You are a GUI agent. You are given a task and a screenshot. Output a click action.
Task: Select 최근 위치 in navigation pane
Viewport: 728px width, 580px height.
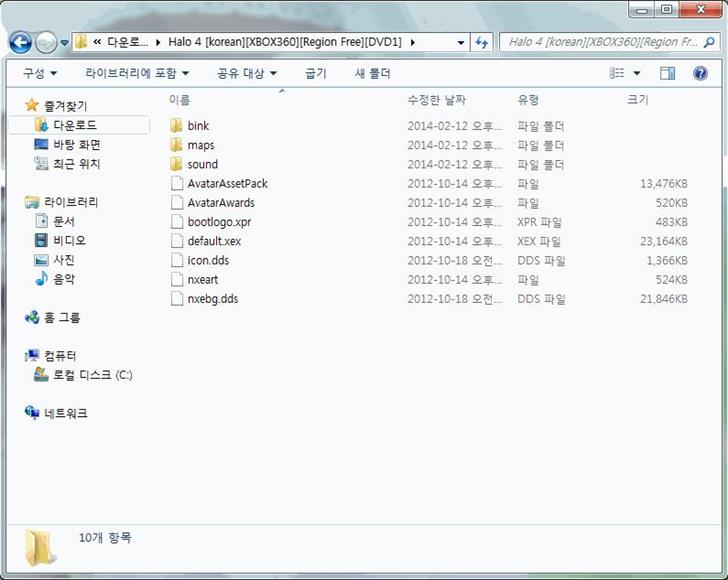pos(77,163)
